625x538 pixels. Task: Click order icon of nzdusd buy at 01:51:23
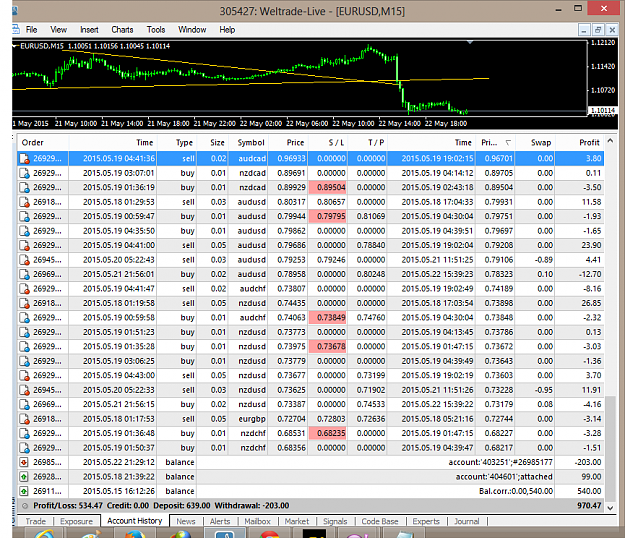coord(25,332)
